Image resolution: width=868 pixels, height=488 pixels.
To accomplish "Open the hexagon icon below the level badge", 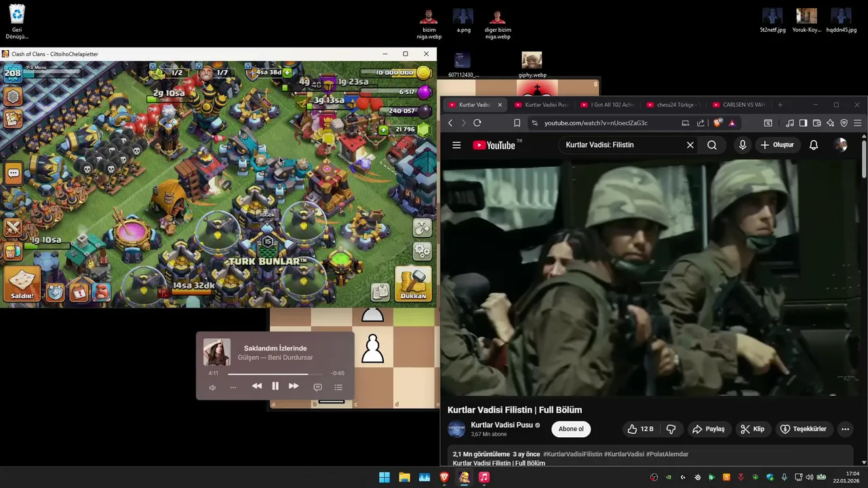I will click(x=13, y=97).
